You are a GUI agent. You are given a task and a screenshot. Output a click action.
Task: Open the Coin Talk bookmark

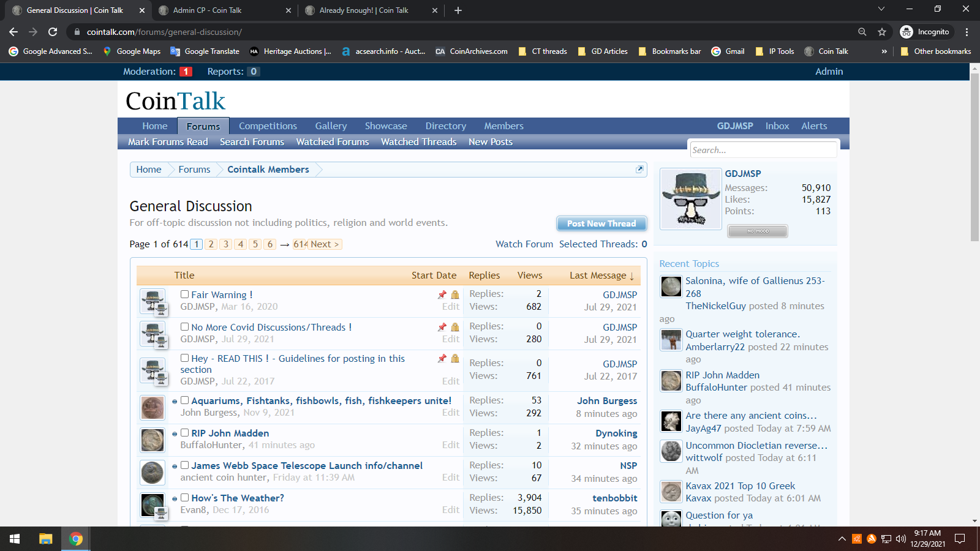click(826, 51)
